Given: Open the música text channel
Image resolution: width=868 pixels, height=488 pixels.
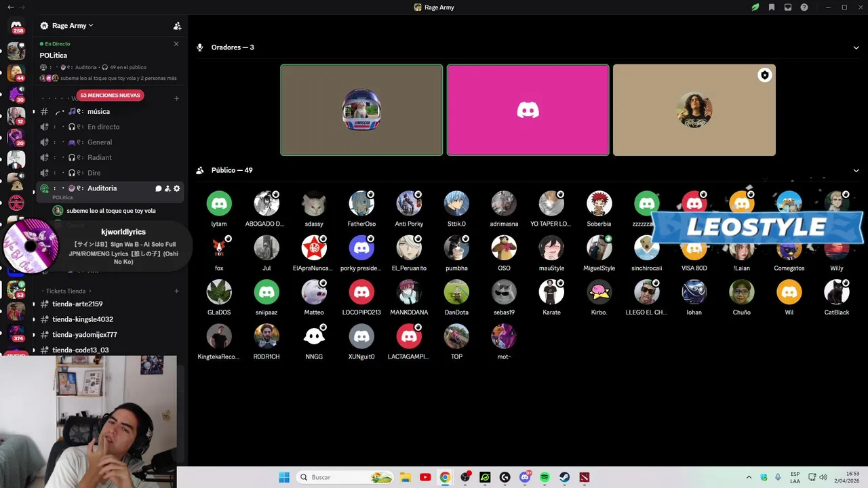Looking at the screenshot, I should [108, 111].
